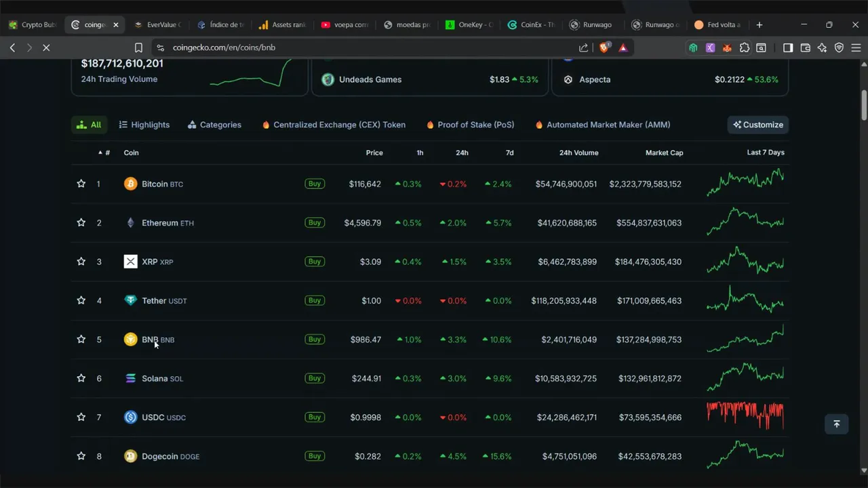Open the Customize table options

pyautogui.click(x=757, y=125)
